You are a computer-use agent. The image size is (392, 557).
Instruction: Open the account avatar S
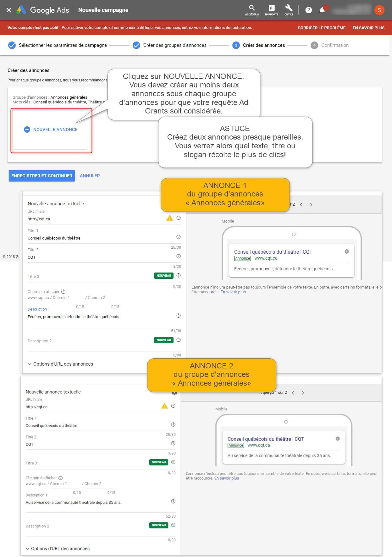[x=379, y=10]
